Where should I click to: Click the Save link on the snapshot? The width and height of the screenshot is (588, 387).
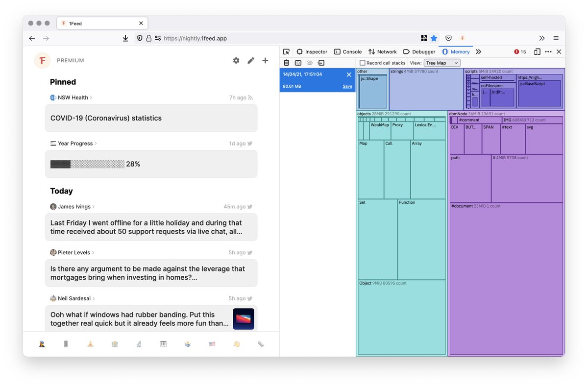(347, 86)
